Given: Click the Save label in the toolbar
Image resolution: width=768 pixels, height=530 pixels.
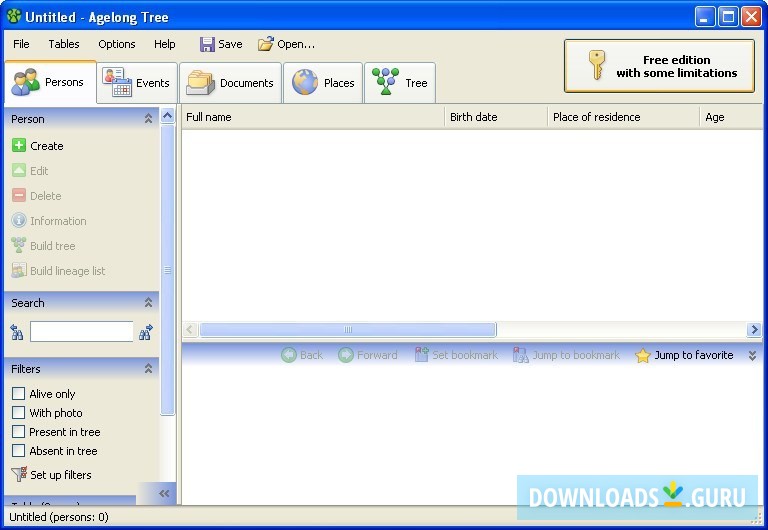Looking at the screenshot, I should [230, 44].
